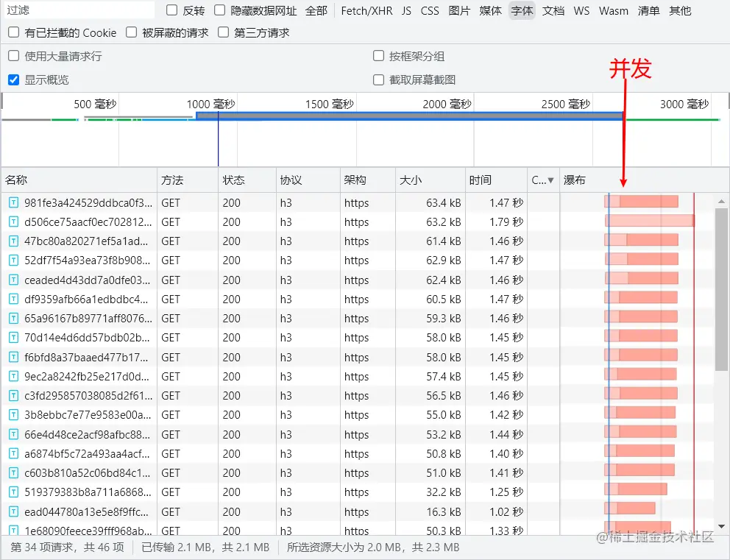This screenshot has height=560, width=730.
Task: Tick the 截取屏幕截图 screenshot checkbox
Action: [378, 79]
